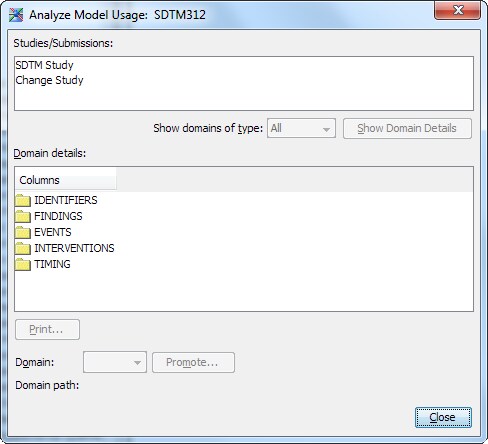Image resolution: width=488 pixels, height=444 pixels.
Task: Click the application icon in title bar
Action: pos(16,15)
